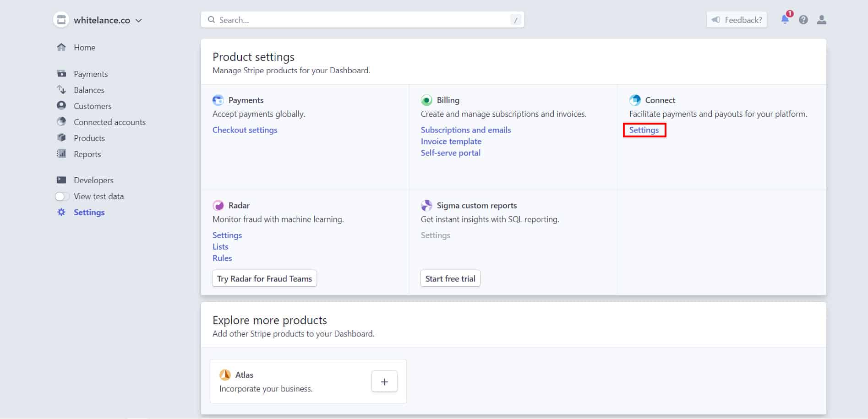
Task: Click the Radar product logo icon
Action: coord(218,205)
